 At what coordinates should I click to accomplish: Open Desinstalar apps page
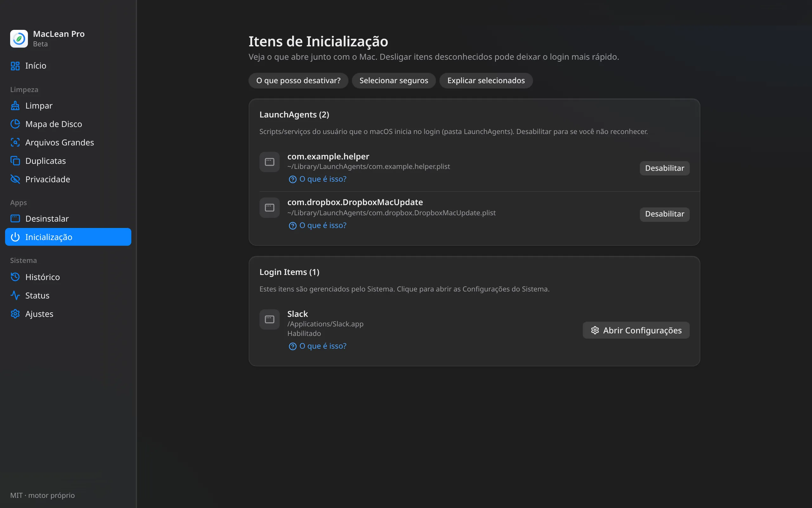coord(68,219)
